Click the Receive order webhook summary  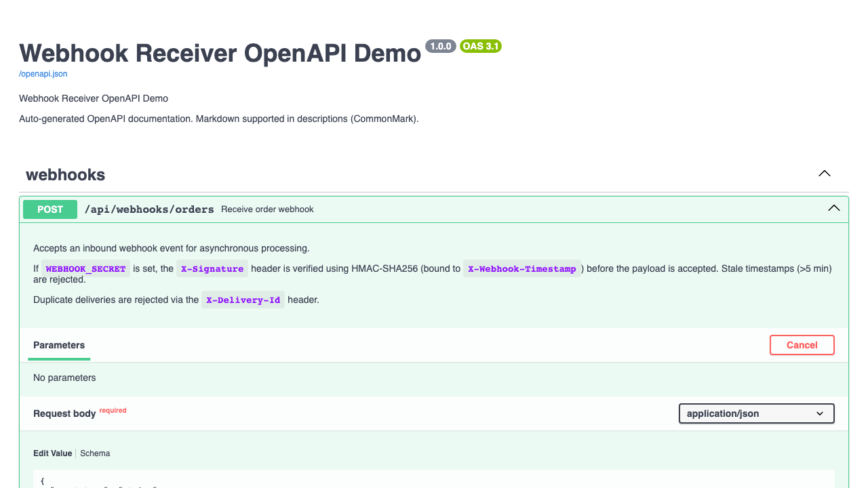(267, 209)
